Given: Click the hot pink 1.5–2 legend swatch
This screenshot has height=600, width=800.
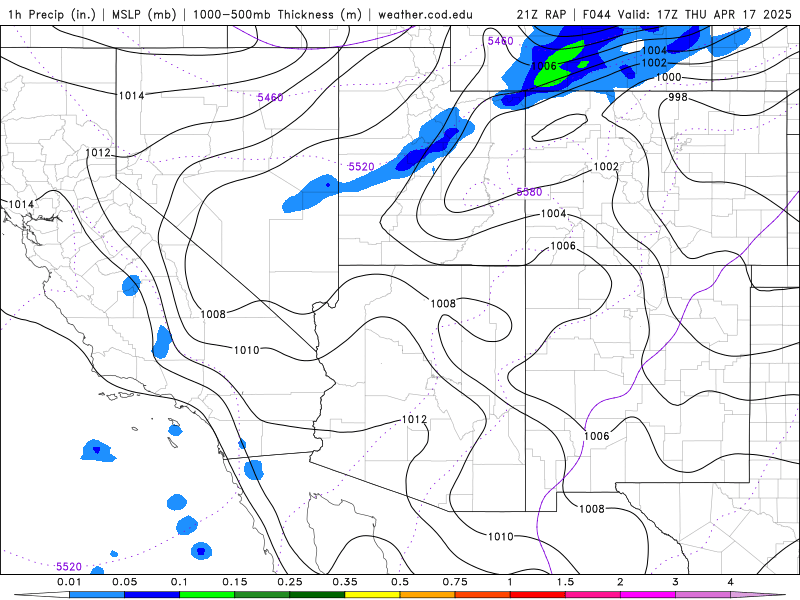Looking at the screenshot, I should click(x=593, y=595).
